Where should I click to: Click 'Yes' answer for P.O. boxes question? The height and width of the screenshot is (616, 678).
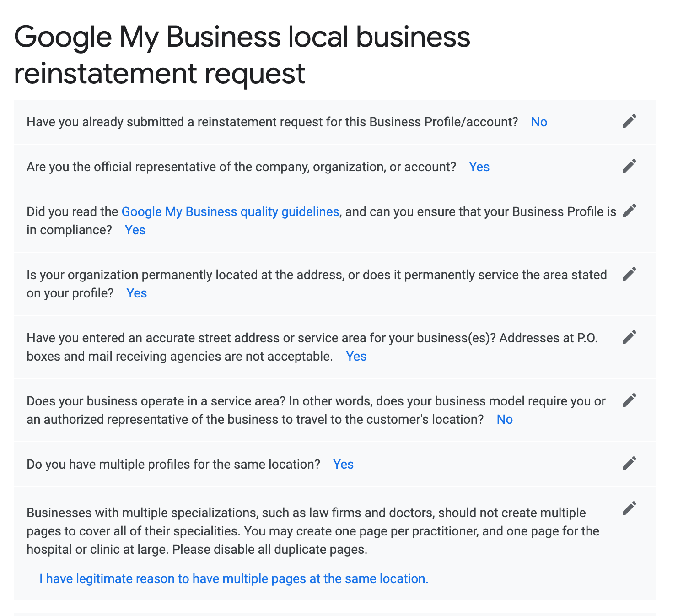(x=356, y=357)
